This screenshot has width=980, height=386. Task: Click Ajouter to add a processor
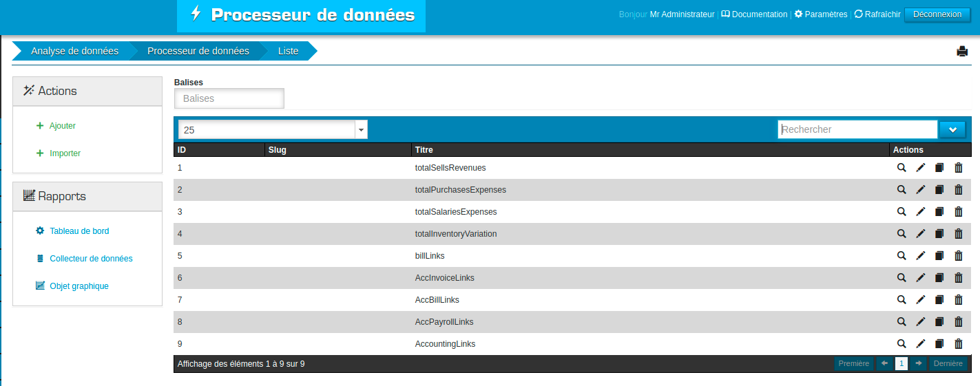click(62, 126)
